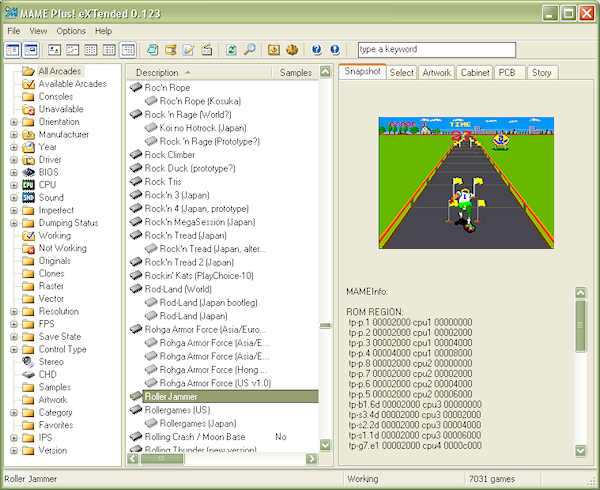The height and width of the screenshot is (490, 600).
Task: Switch to large icons view
Action: click(54, 50)
